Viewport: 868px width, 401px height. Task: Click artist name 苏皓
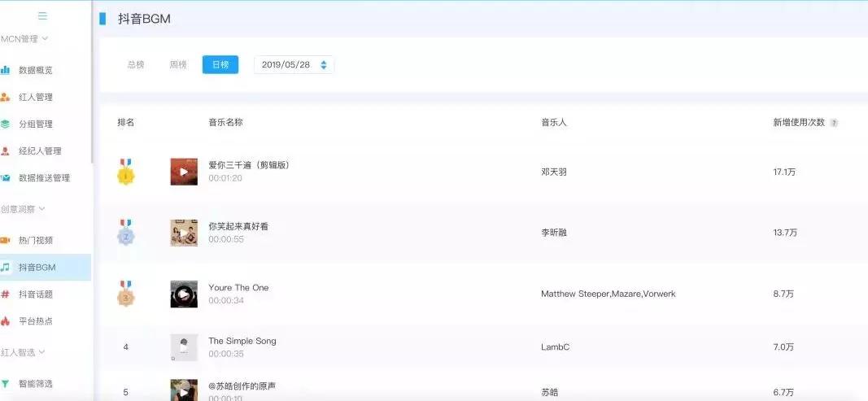tap(550, 392)
